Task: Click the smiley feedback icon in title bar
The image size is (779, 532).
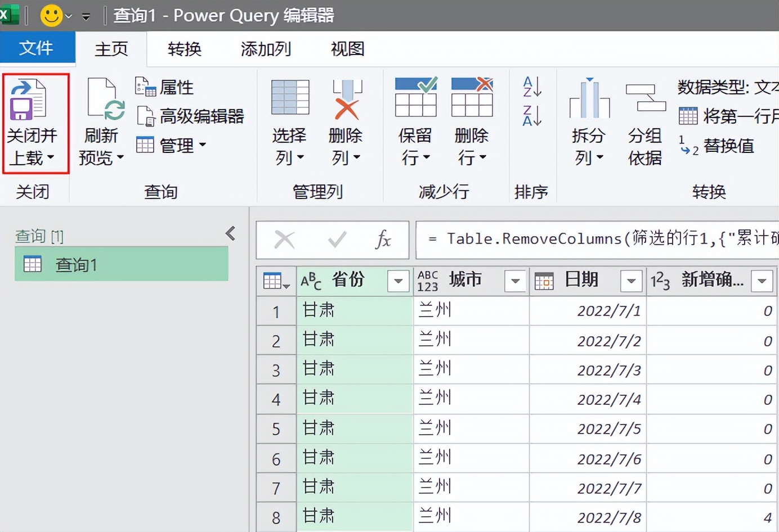Action: 51,15
